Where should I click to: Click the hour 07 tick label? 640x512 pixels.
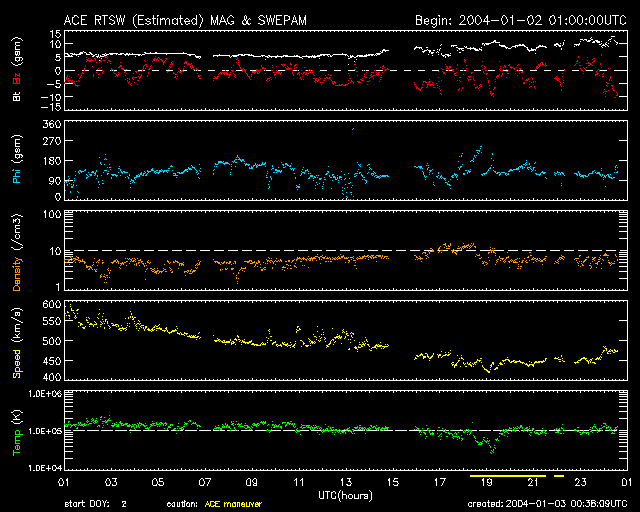204,482
